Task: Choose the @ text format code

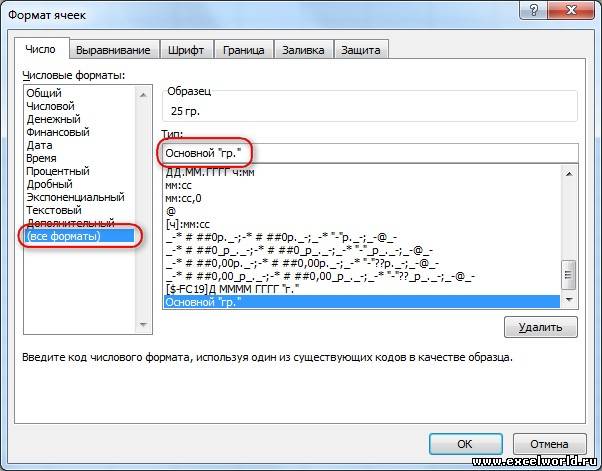Action: tap(170, 211)
